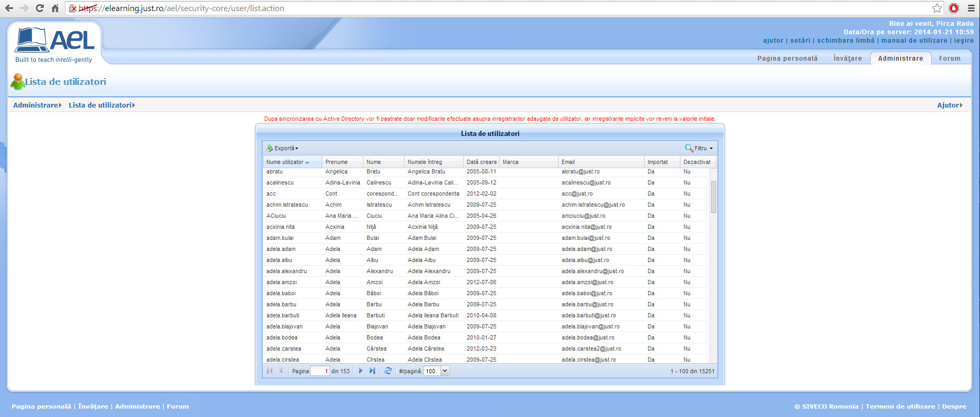The image size is (980, 417).
Task: Sort by Nume utilizator column header
Action: 285,162
